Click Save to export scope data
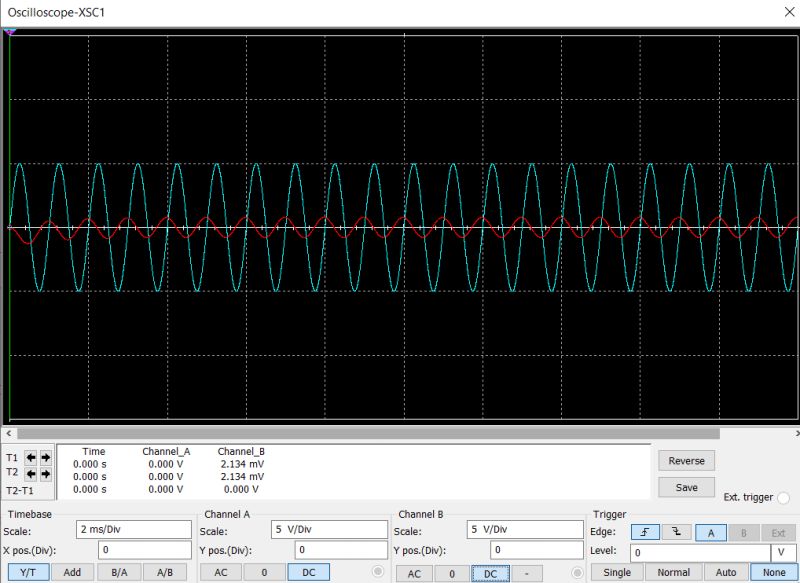800x583 pixels. [x=687, y=486]
